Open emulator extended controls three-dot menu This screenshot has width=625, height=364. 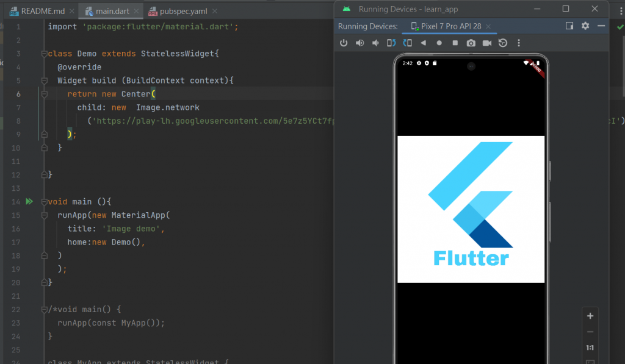point(519,43)
